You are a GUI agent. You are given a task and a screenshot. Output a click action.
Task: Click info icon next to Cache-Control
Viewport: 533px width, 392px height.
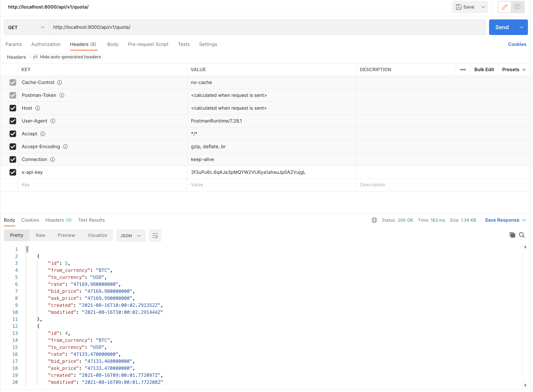[x=59, y=82]
